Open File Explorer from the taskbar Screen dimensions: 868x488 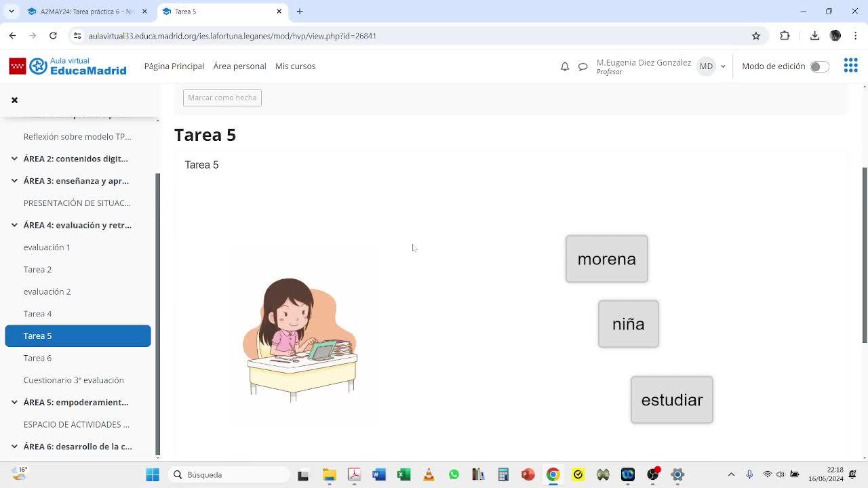tap(329, 474)
